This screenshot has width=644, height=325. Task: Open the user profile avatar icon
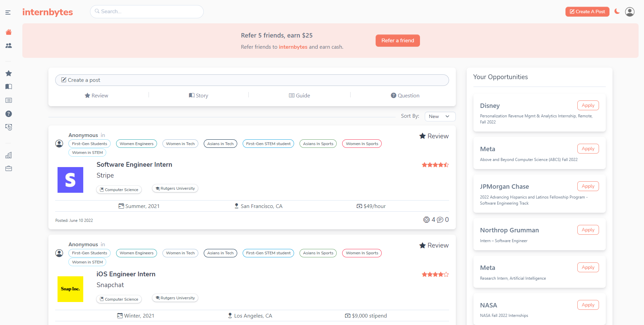[629, 12]
